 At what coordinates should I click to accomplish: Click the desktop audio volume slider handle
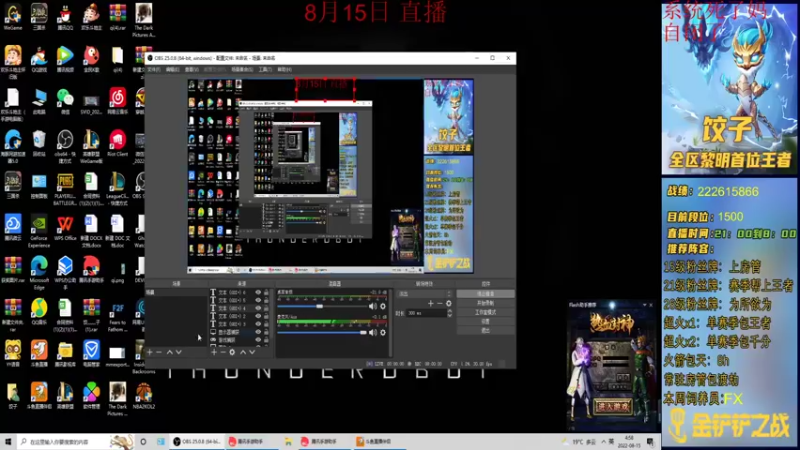pos(319,306)
